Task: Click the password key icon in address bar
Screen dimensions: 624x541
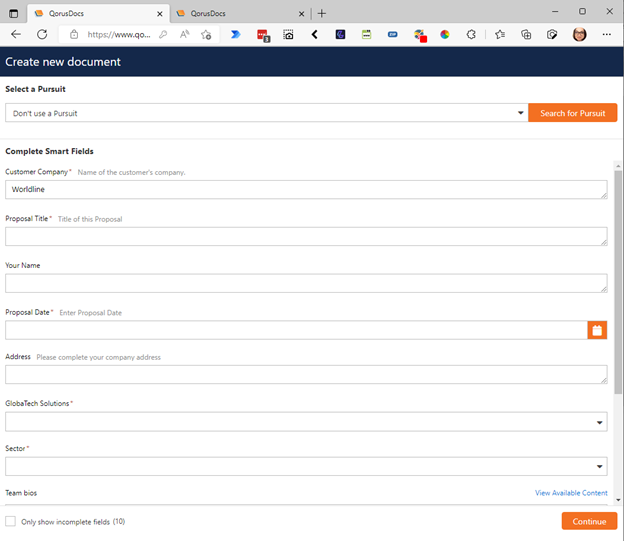Action: click(x=163, y=35)
